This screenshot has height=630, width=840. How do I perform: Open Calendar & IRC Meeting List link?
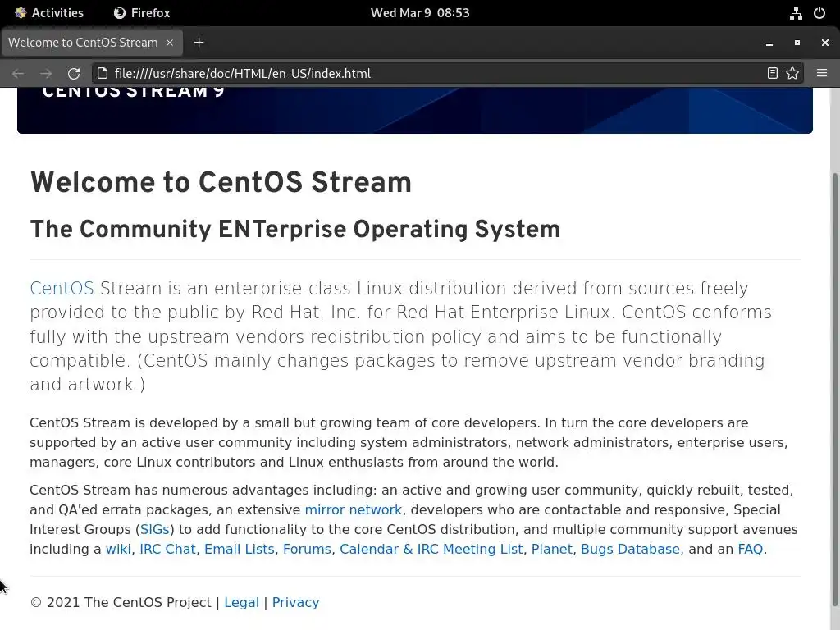tap(431, 549)
